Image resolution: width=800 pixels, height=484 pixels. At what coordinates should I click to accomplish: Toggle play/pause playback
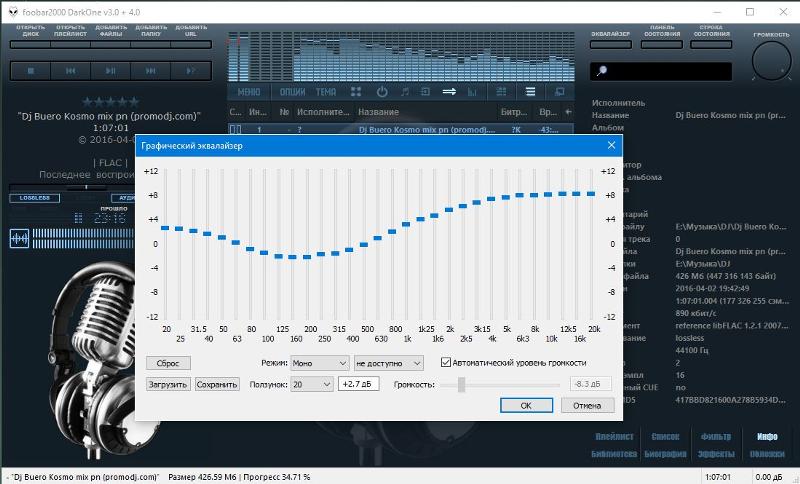[110, 71]
